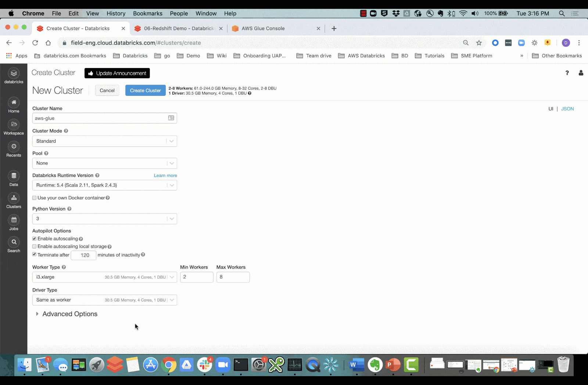Image resolution: width=588 pixels, height=385 pixels.
Task: Open Clusters from the sidebar
Action: click(x=14, y=201)
